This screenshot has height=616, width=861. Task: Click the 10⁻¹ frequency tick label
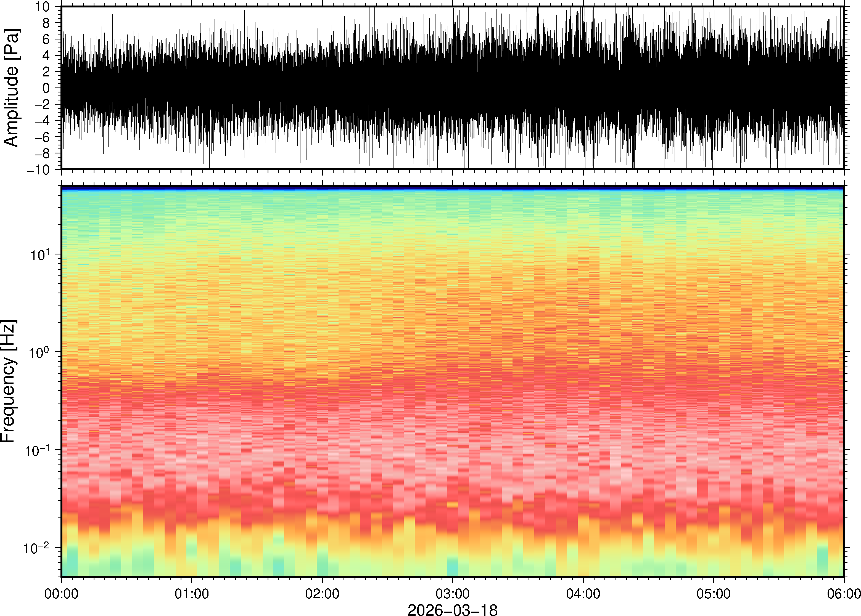tap(37, 450)
